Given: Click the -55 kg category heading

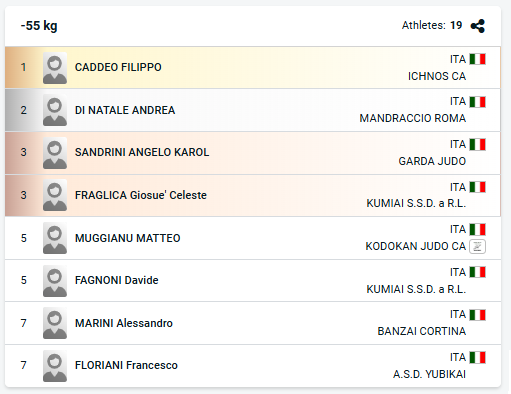Looking at the screenshot, I should 39,26.
